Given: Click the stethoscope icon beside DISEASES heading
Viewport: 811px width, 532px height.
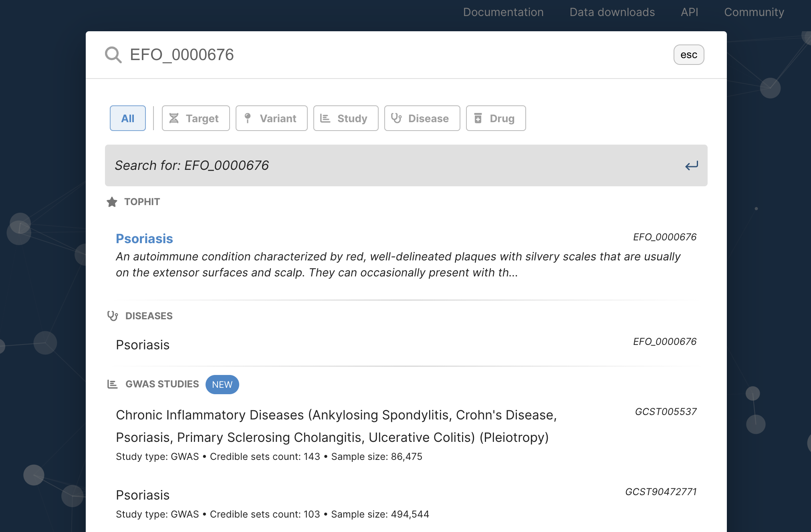Looking at the screenshot, I should (113, 316).
